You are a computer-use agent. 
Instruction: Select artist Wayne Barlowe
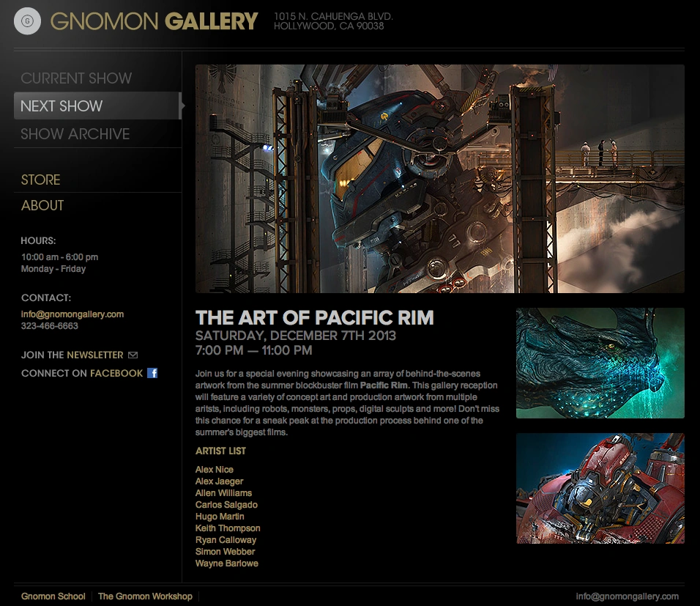227,563
